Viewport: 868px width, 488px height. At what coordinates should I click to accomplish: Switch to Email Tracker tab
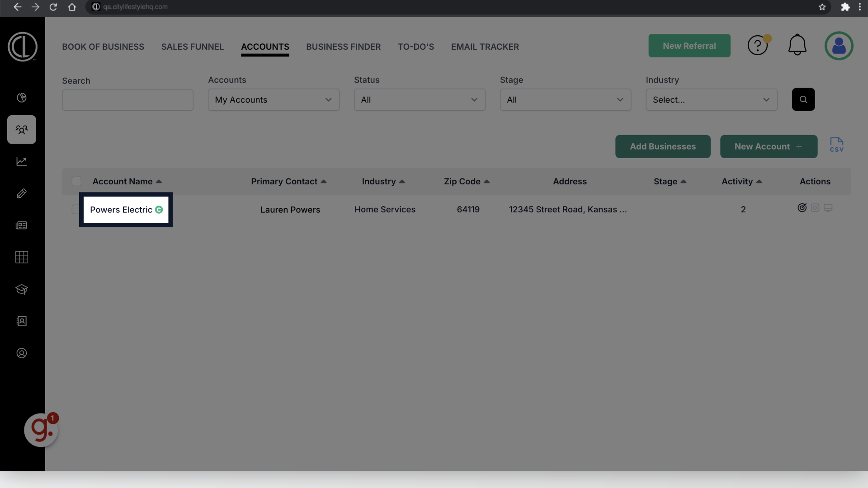click(x=485, y=47)
